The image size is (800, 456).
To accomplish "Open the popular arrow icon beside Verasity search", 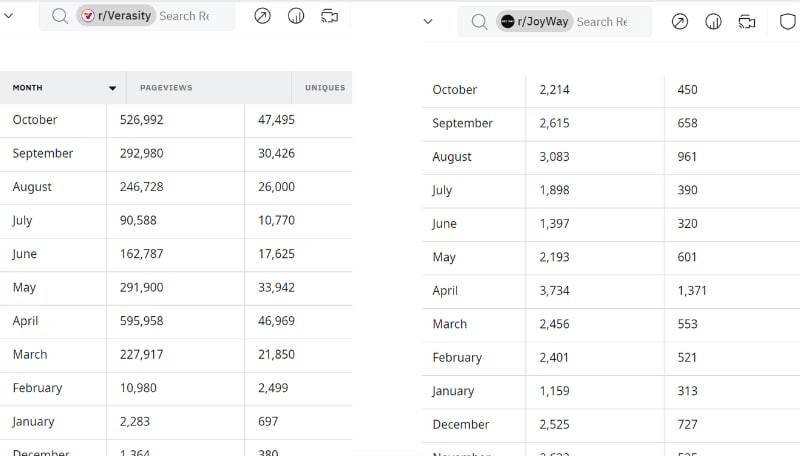I will 262,16.
